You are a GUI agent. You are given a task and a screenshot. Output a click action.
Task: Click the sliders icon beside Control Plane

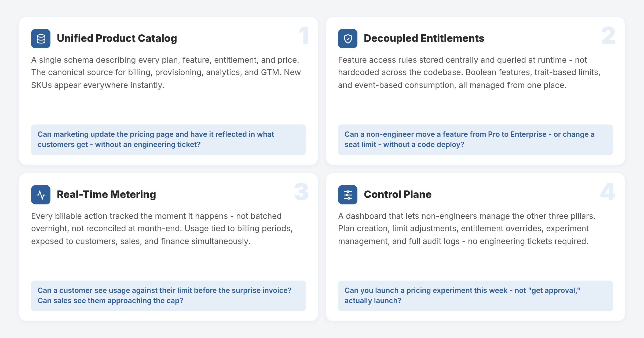point(348,195)
